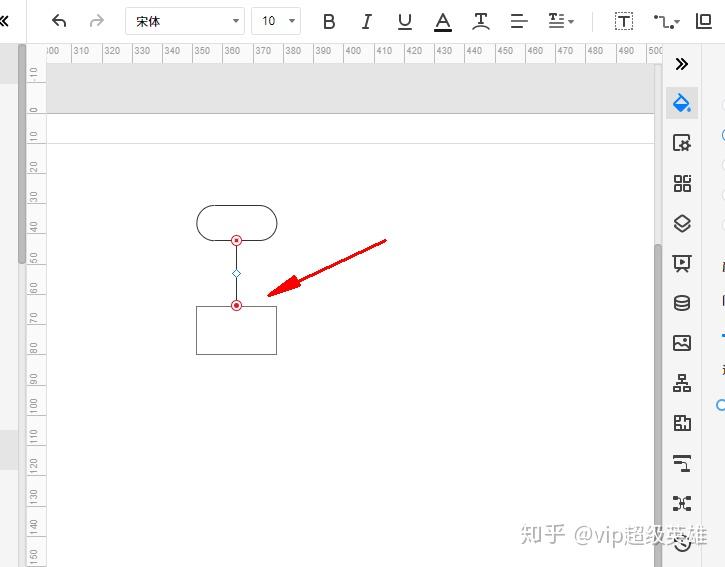Open the Layers panel
The image size is (725, 567).
tap(682, 223)
